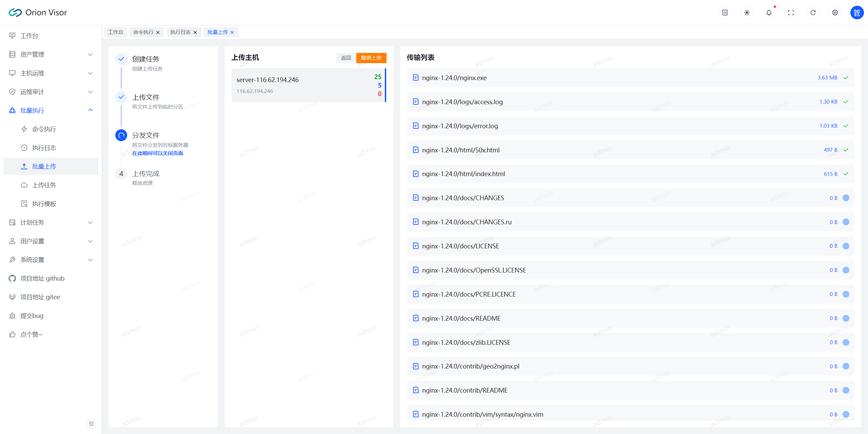Enter fullscreen mode via header icon
The image size is (868, 434).
coord(791,13)
